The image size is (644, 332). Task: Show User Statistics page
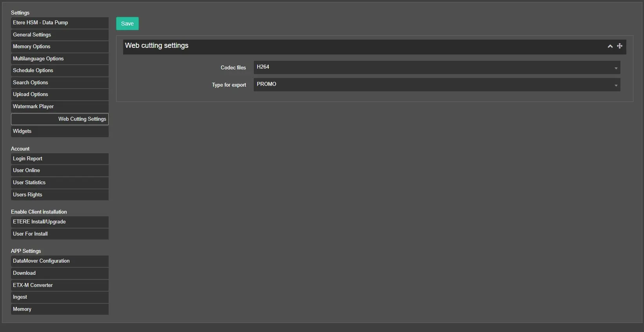pos(60,183)
